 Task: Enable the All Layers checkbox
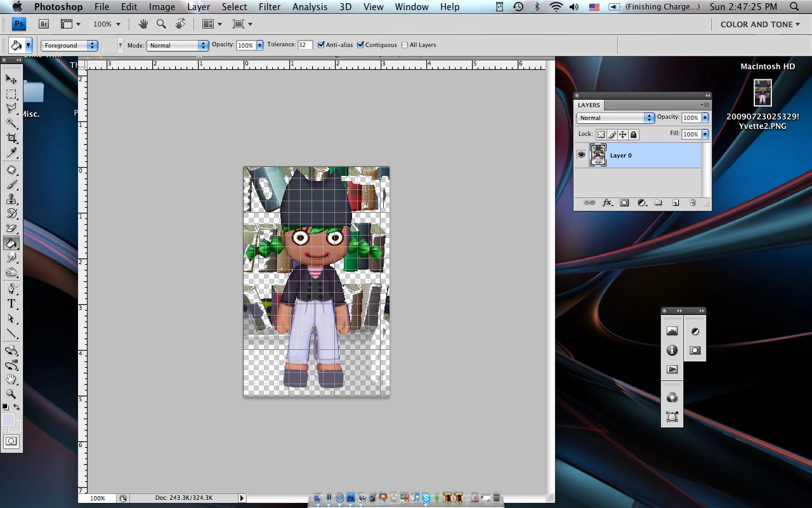[405, 45]
